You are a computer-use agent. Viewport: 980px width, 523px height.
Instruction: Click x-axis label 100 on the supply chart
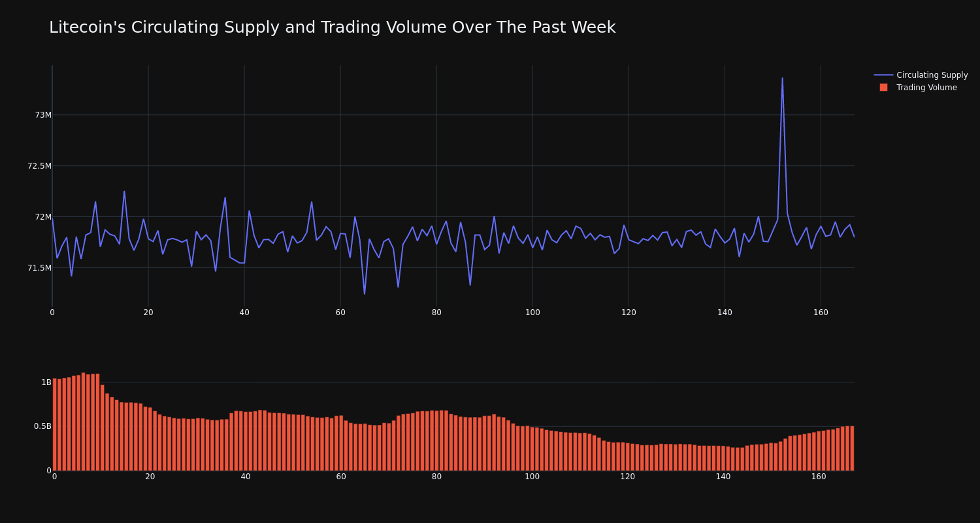[x=532, y=312]
